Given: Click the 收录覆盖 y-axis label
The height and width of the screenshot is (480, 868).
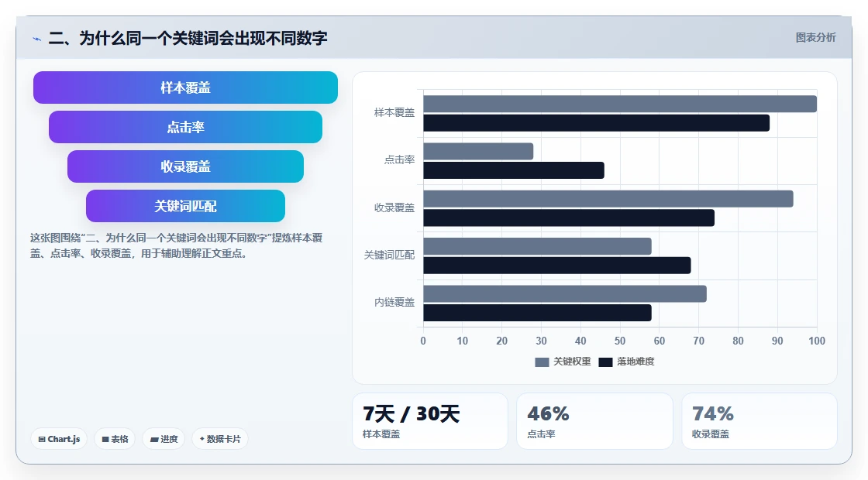Looking at the screenshot, I should [x=394, y=208].
